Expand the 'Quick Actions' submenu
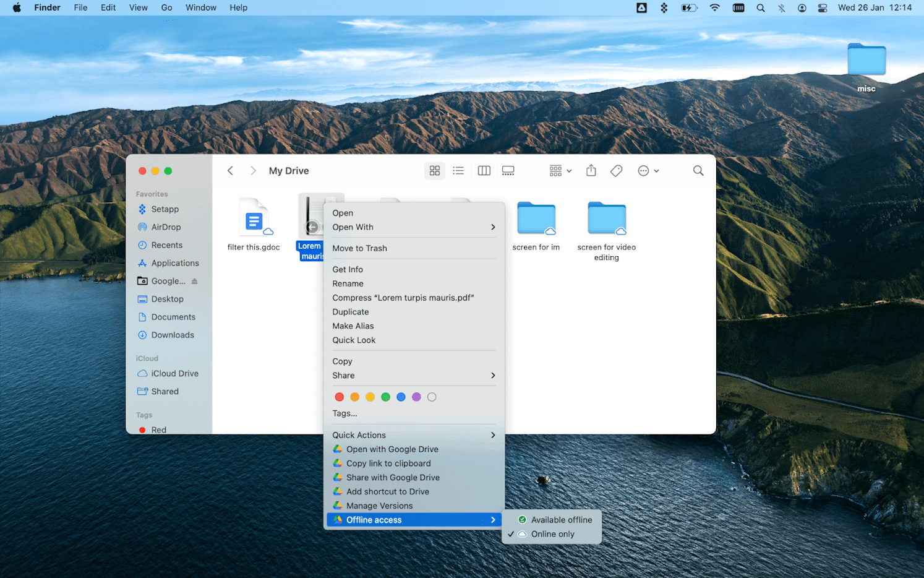This screenshot has width=924, height=578. (x=359, y=435)
